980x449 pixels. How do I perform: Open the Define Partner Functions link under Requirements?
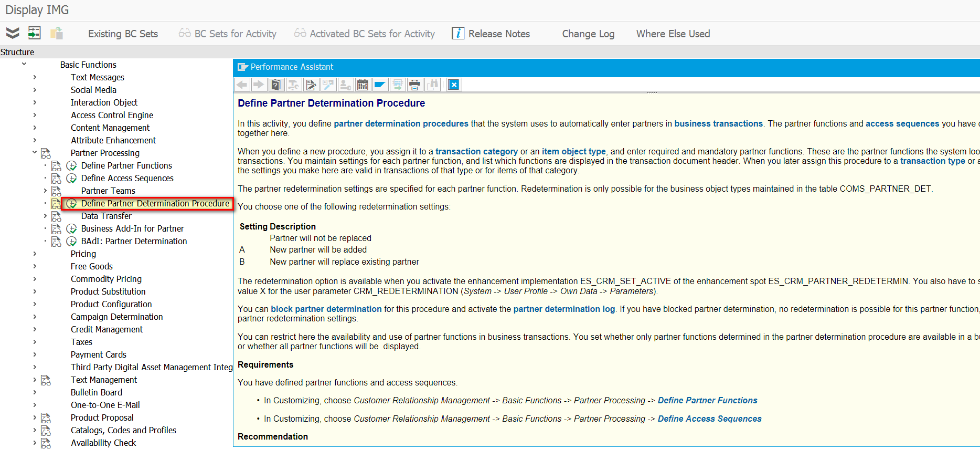707,400
